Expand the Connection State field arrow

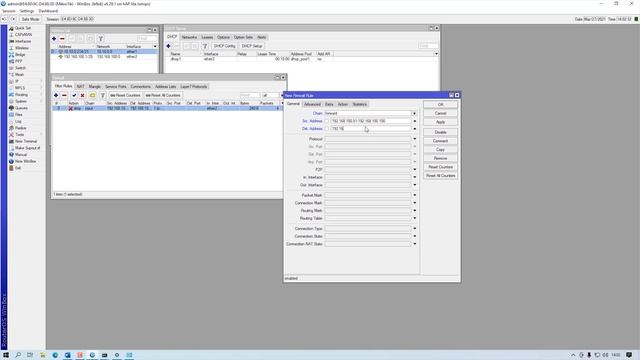point(415,236)
